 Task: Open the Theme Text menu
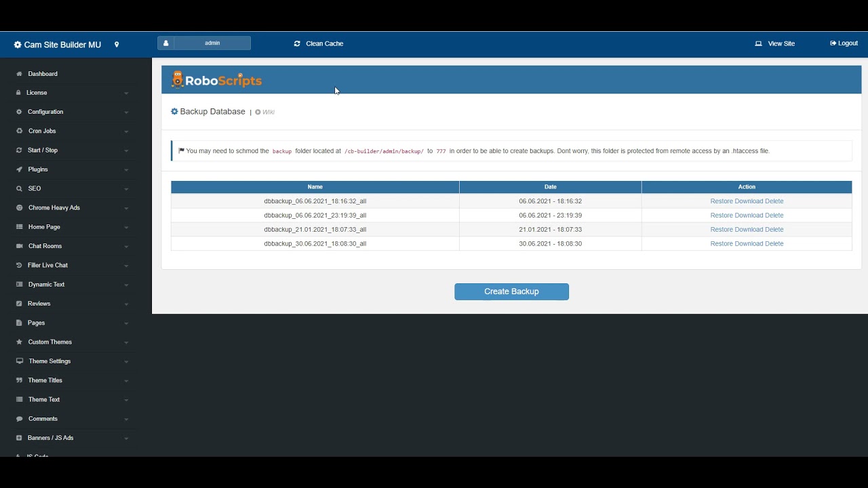(x=43, y=400)
